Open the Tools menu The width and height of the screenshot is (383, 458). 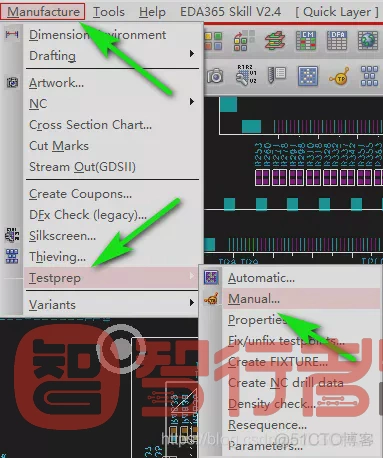(x=109, y=12)
